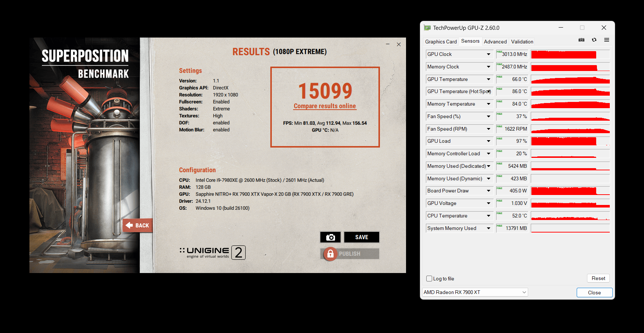
Task: Click the 13791 MB system memory value
Action: coord(512,228)
